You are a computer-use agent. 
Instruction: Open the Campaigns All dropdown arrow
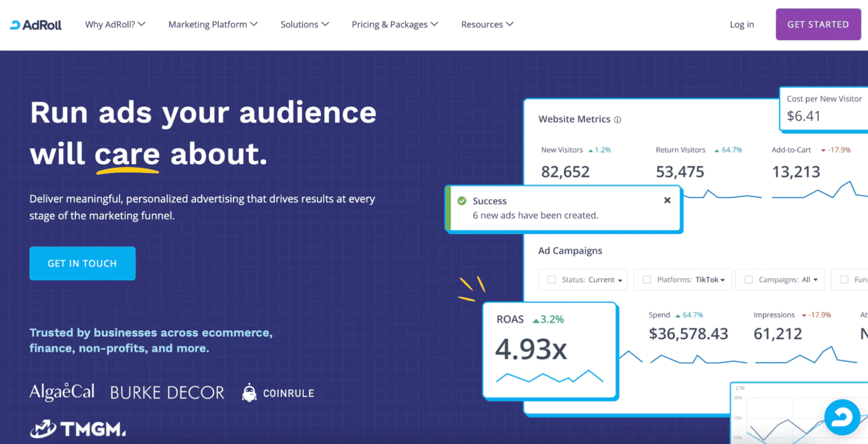(x=815, y=280)
